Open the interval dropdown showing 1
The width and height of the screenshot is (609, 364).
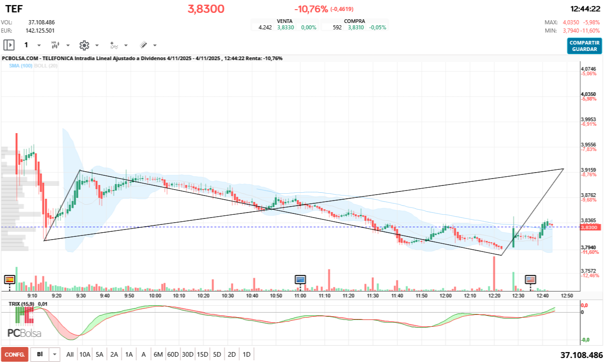point(32,45)
